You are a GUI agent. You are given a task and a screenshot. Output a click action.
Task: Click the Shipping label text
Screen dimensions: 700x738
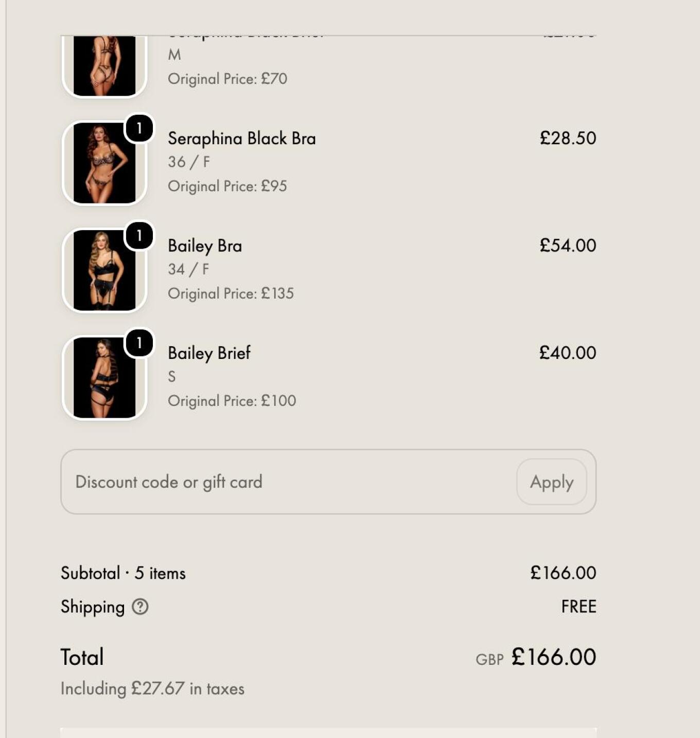[x=93, y=607]
